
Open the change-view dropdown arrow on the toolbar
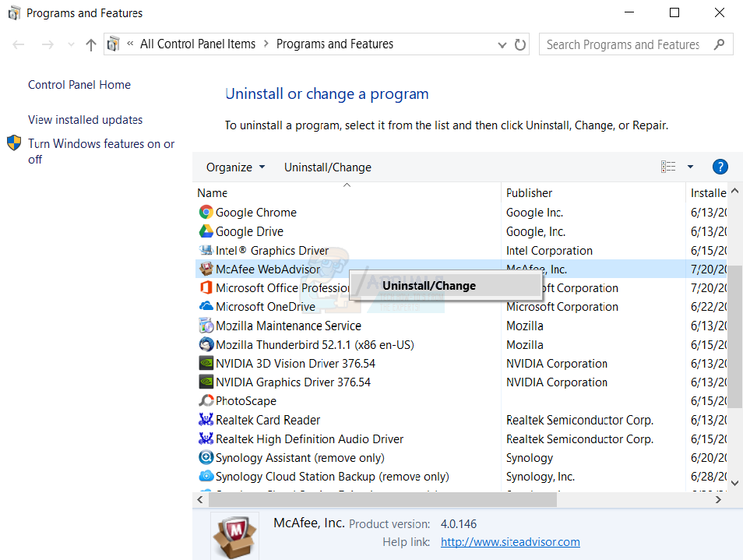click(x=688, y=167)
